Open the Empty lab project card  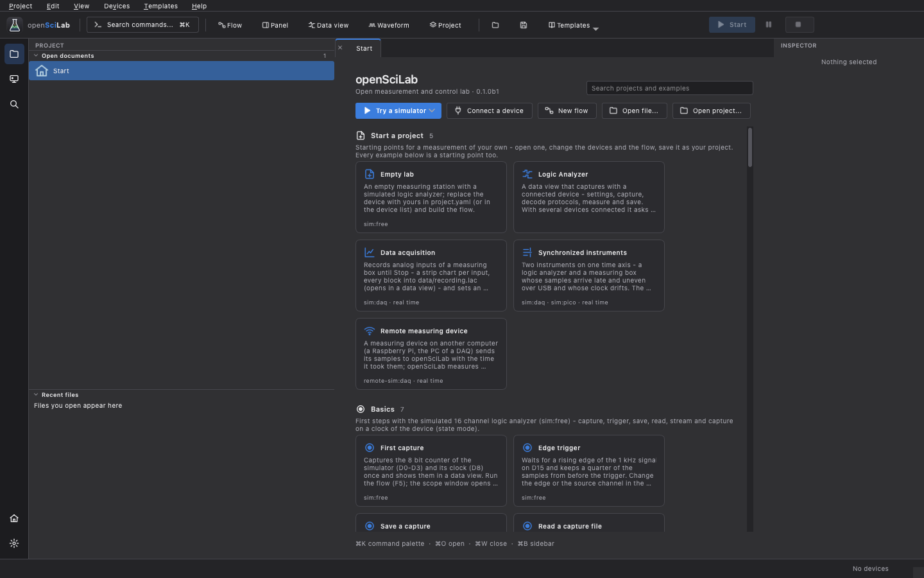click(x=431, y=197)
